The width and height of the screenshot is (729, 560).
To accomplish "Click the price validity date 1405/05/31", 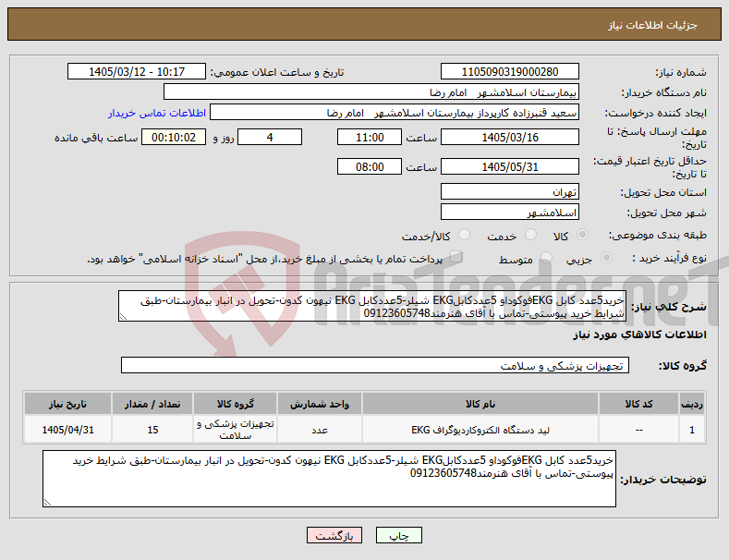I will coord(509,166).
